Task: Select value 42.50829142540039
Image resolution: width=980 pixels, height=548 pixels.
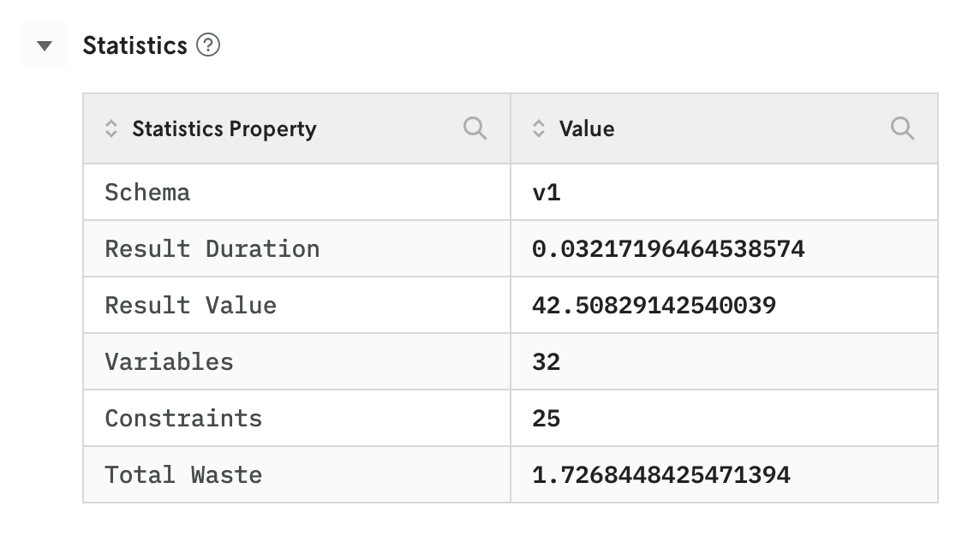Action: click(x=654, y=306)
